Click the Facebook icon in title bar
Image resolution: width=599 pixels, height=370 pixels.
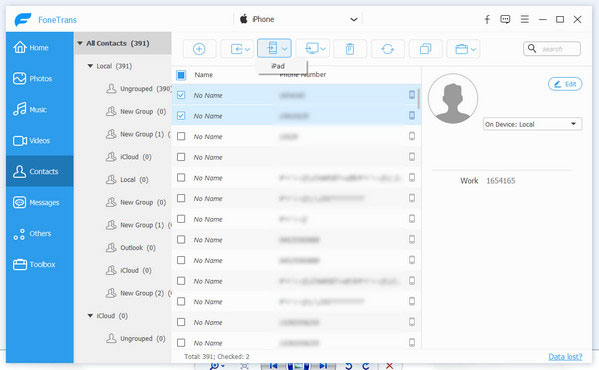[487, 19]
